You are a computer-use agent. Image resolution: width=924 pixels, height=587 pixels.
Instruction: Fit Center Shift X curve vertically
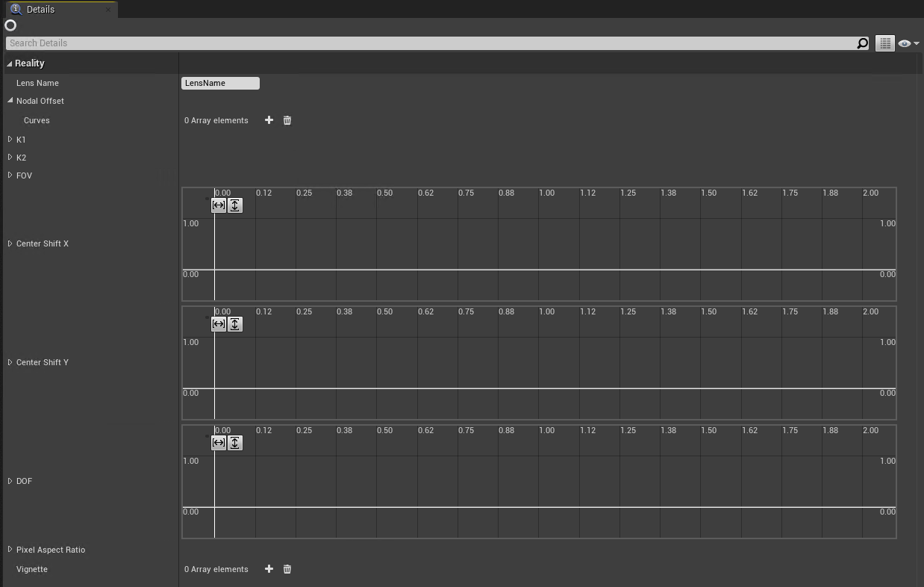click(235, 205)
